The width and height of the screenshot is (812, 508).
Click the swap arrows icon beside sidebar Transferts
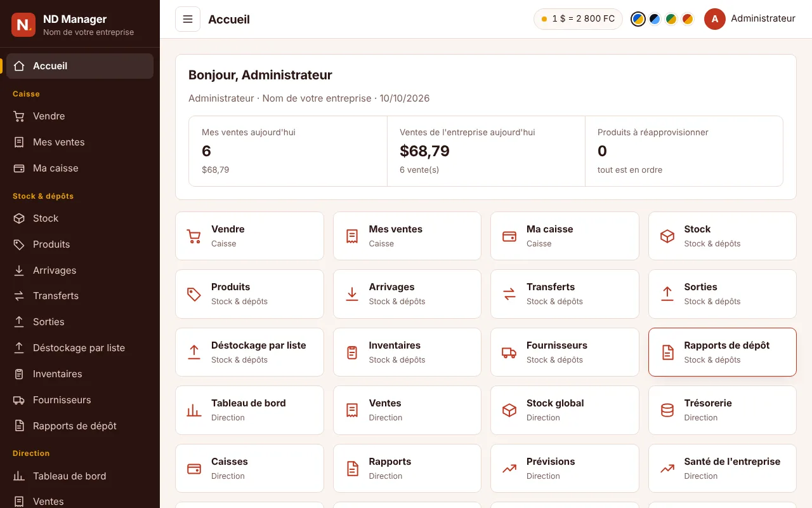[19, 296]
